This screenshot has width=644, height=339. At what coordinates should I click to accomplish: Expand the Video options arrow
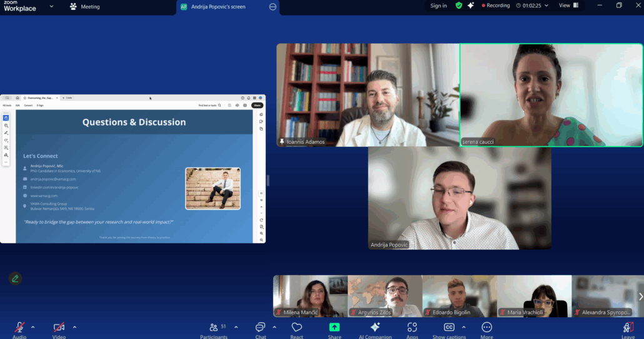(74, 326)
